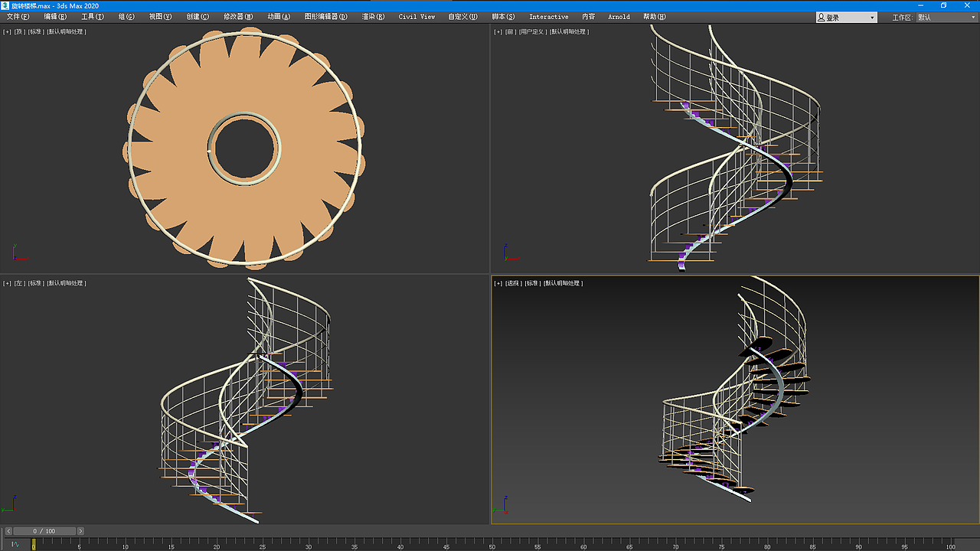Open the 自定义(U) menu
This screenshot has height=551, width=980.
pyautogui.click(x=462, y=17)
